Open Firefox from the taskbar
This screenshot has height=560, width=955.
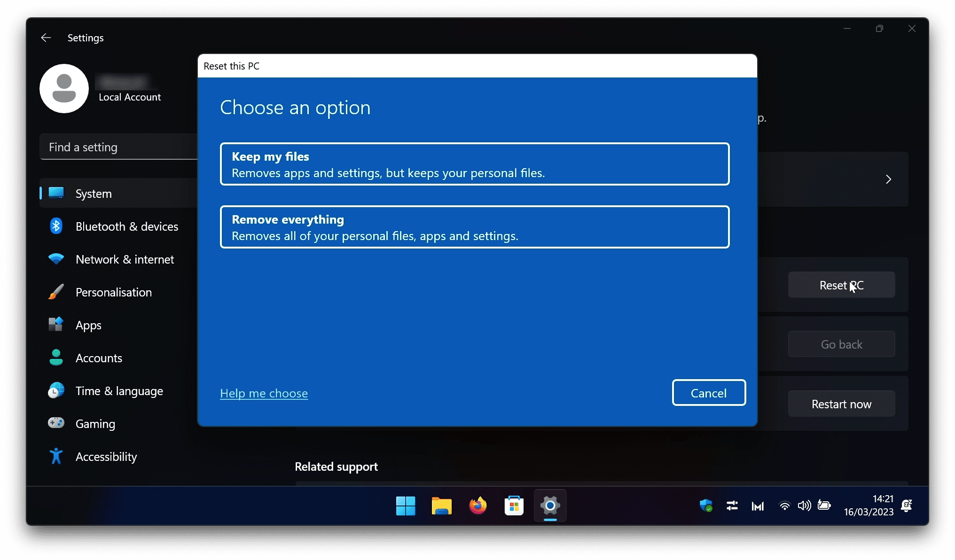tap(478, 506)
